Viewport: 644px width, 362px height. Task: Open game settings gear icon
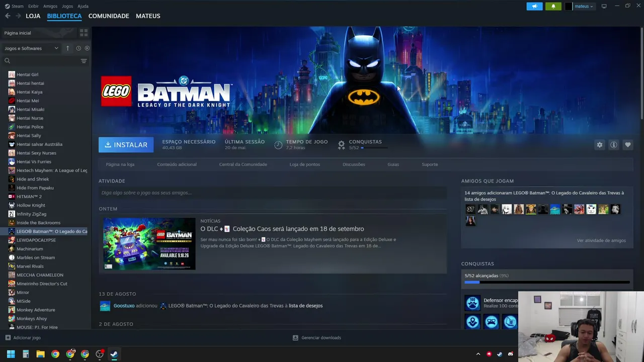point(599,145)
